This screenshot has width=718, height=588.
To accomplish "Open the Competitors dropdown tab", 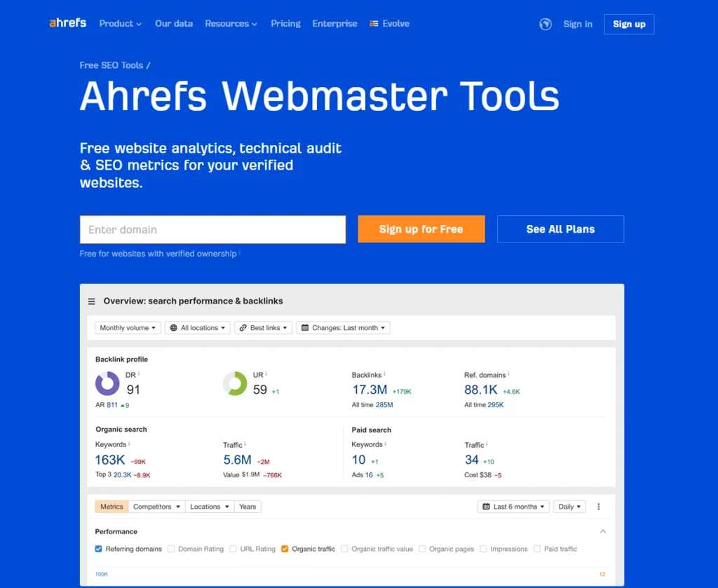I will 156,507.
